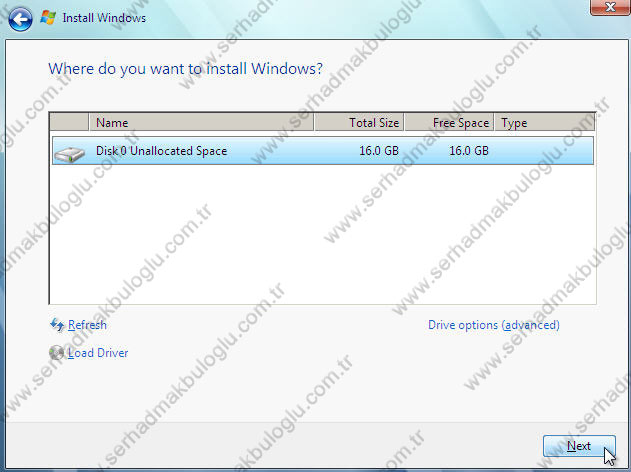This screenshot has width=631, height=472.
Task: Click the Load Driver disc icon
Action: 57,353
